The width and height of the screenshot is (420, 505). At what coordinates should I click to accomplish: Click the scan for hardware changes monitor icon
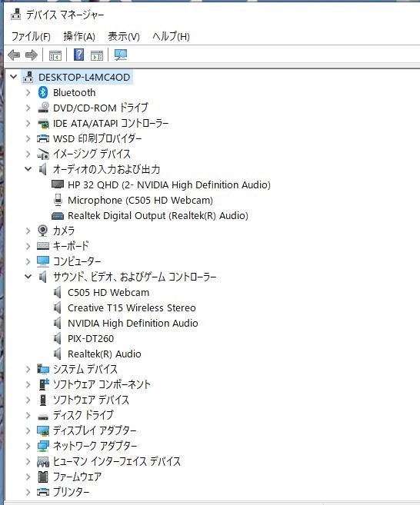(121, 55)
